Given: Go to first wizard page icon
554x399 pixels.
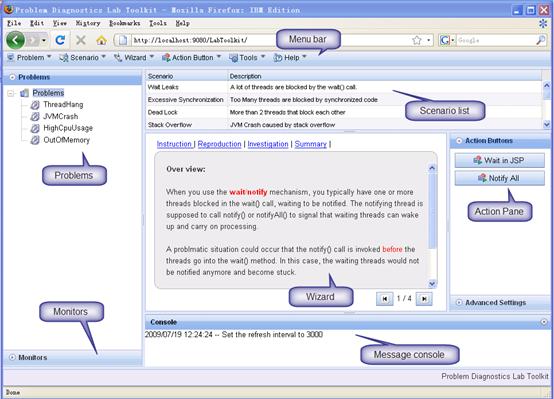Looking at the screenshot, I should [x=385, y=299].
